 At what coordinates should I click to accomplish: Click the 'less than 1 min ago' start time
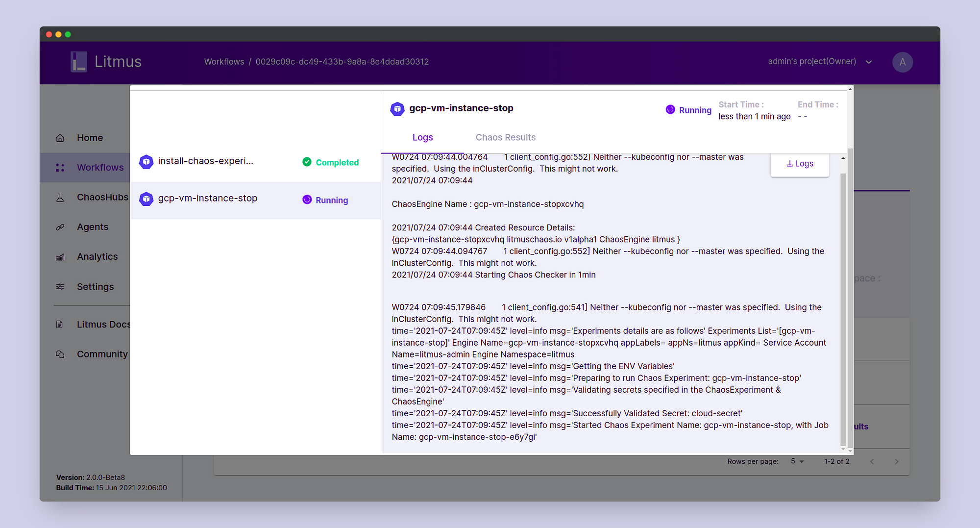coord(754,117)
